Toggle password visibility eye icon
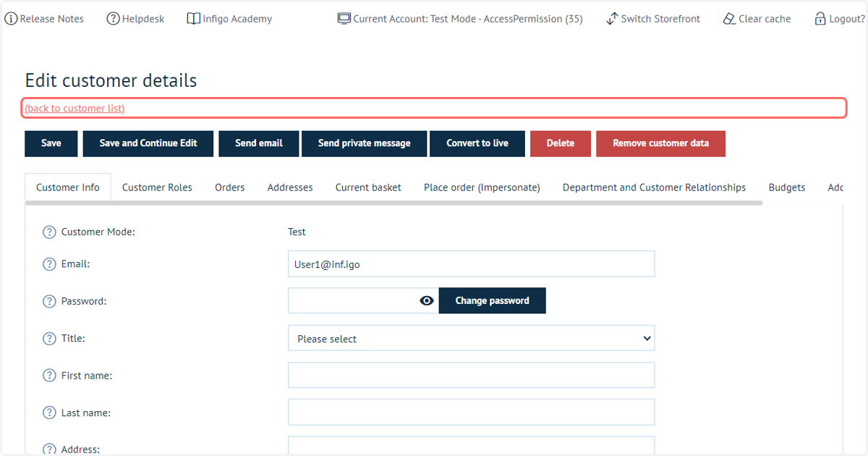 tap(427, 300)
